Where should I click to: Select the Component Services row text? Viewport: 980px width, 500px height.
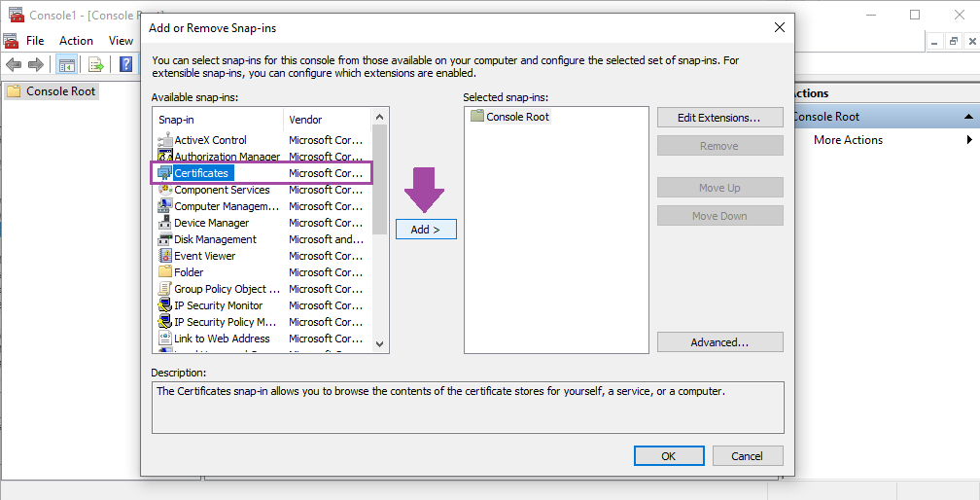(222, 190)
